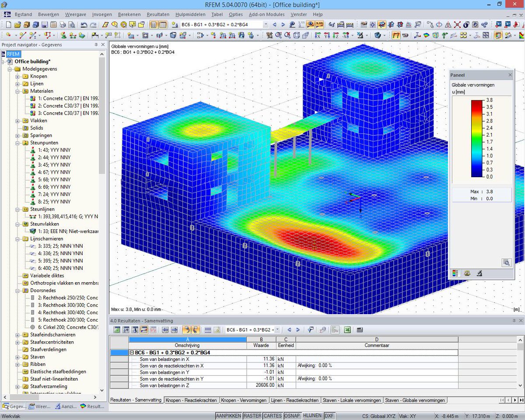Click the zoom magnifier button in Paneel
Viewport: 525px width, 420px height.
pos(506,262)
